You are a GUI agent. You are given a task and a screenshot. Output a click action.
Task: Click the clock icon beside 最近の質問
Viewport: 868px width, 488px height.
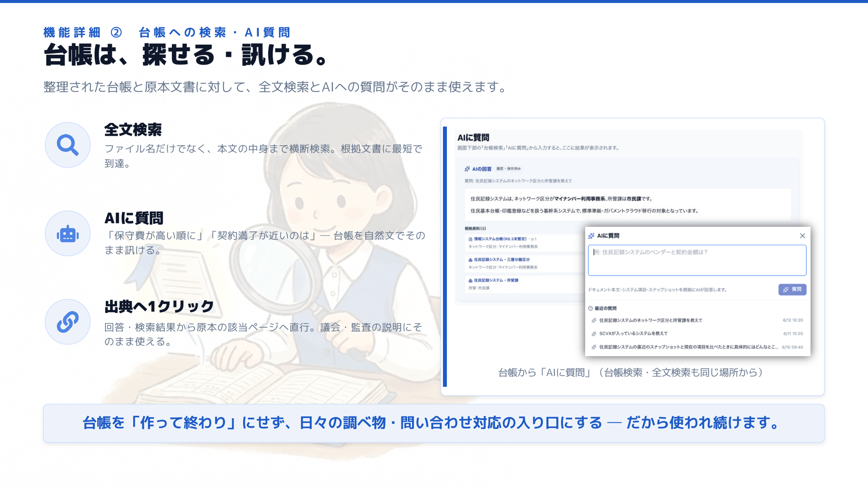click(x=590, y=308)
